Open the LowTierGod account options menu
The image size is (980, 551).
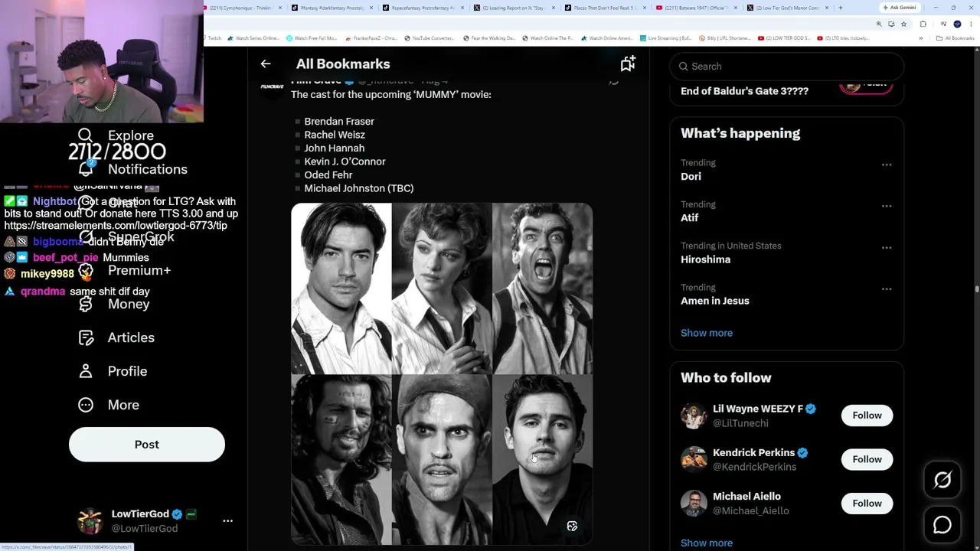click(227, 520)
